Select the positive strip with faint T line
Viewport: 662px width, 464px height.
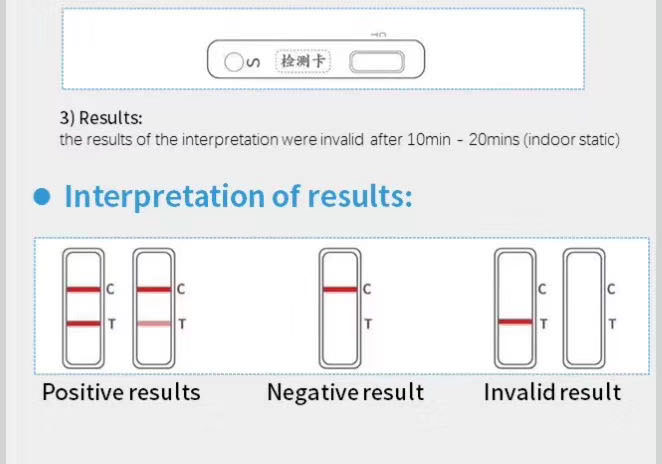pos(154,308)
